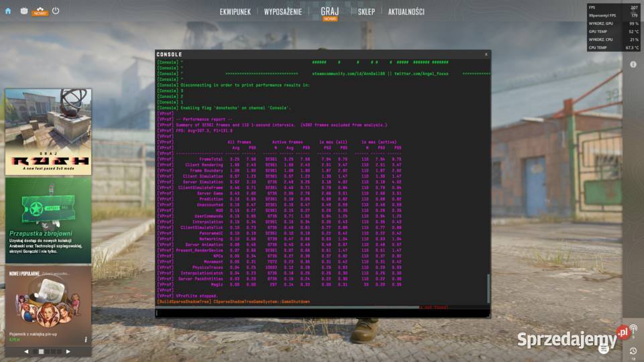This screenshot has height=362, width=644.
Task: Focus the console command input field
Action: pos(323,313)
